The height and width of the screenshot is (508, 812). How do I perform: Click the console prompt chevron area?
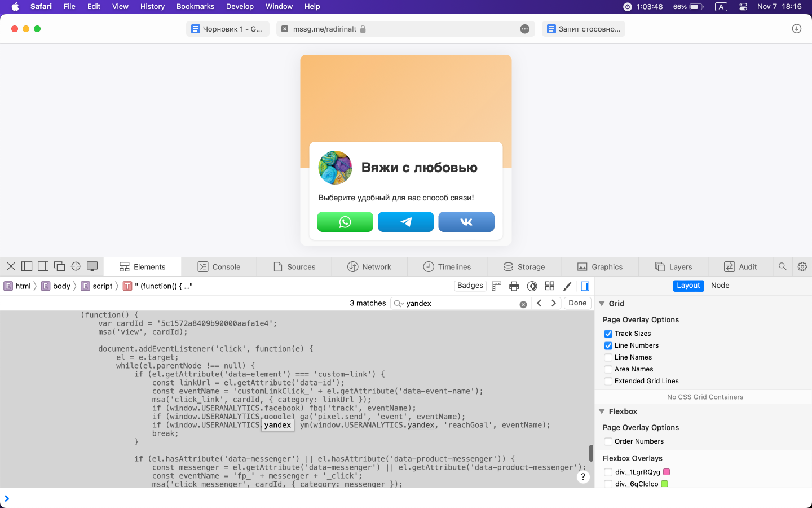tap(7, 498)
